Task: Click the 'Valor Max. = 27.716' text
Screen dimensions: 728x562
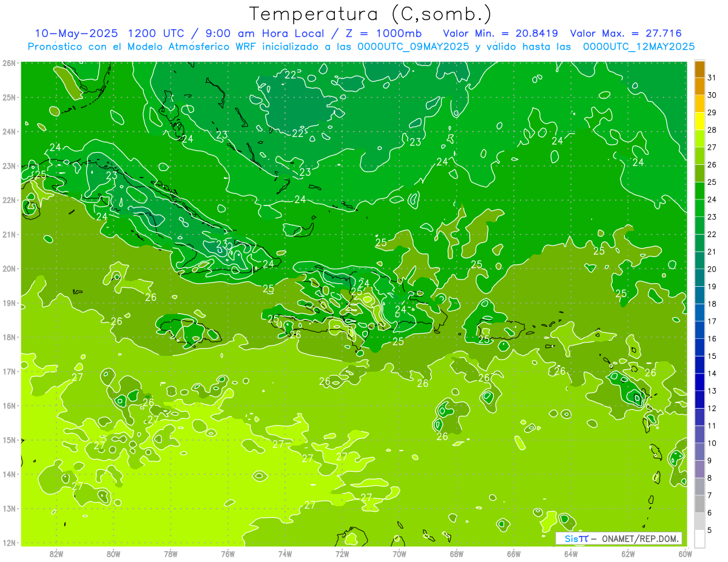Action: (625, 33)
